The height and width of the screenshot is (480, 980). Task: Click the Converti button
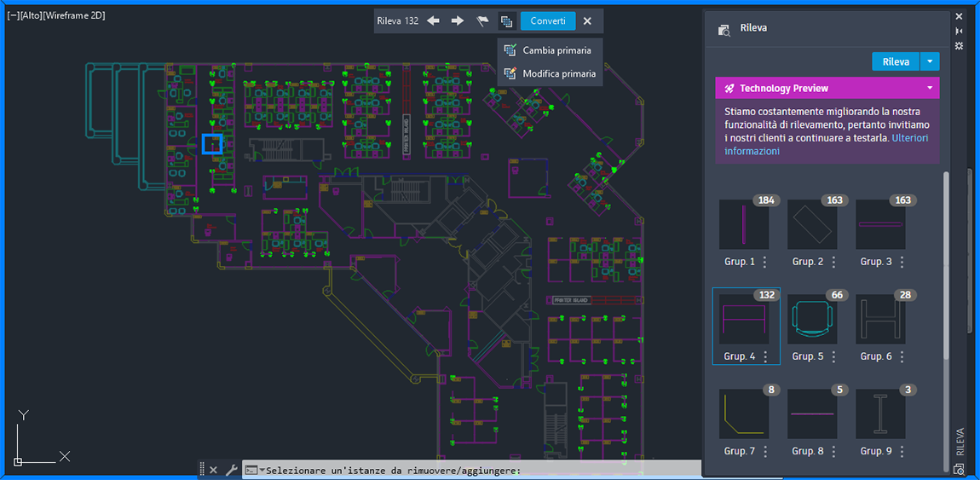click(x=548, y=20)
